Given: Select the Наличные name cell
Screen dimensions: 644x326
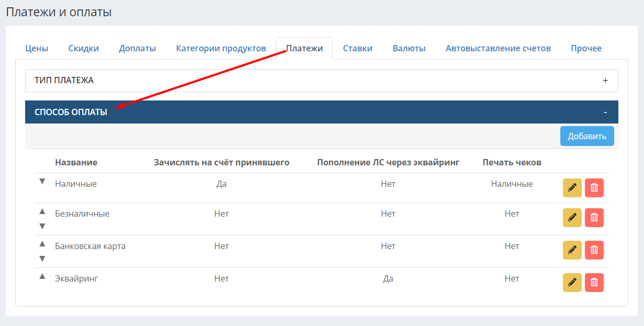Looking at the screenshot, I should (x=76, y=184).
